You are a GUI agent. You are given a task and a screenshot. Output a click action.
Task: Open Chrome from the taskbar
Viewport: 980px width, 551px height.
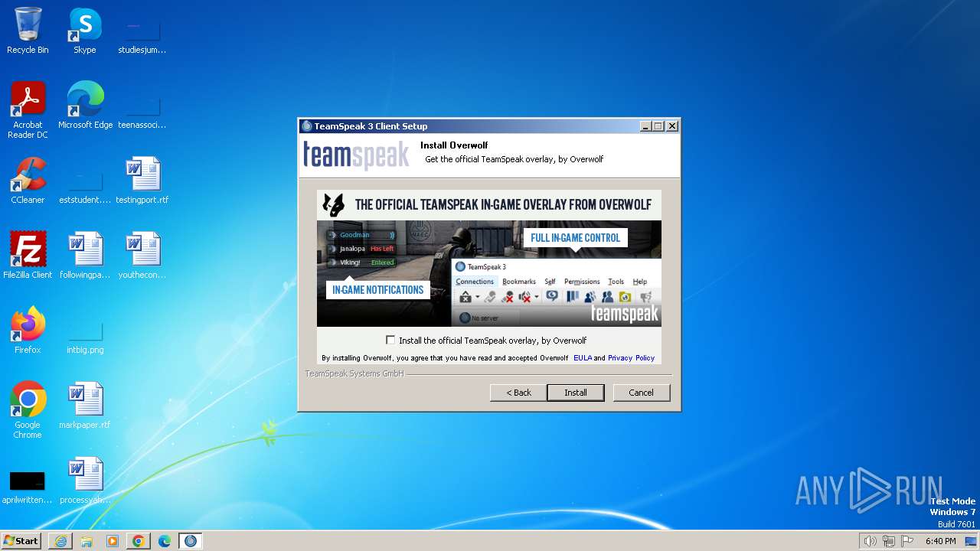[139, 540]
